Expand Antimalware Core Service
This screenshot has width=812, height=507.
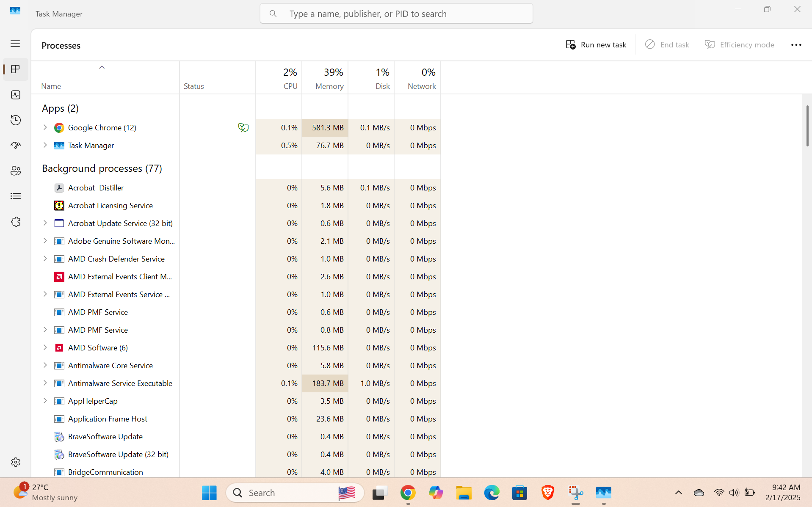[x=45, y=365]
